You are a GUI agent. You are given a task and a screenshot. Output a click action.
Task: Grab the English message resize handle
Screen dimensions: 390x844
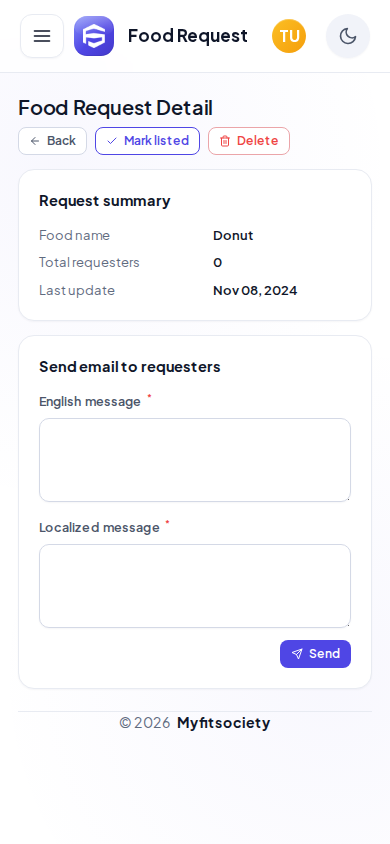point(348,499)
